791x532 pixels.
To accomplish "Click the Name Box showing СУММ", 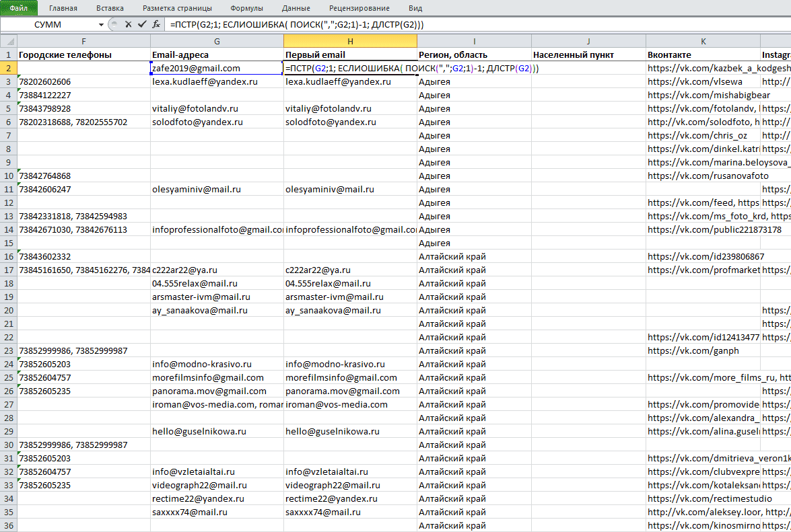I will pos(48,25).
